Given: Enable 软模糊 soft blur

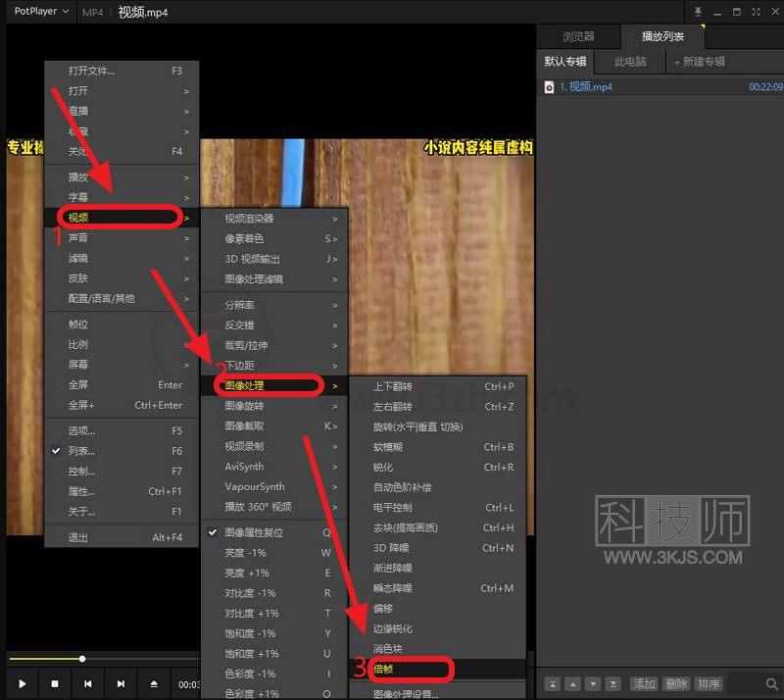Looking at the screenshot, I should [x=437, y=447].
